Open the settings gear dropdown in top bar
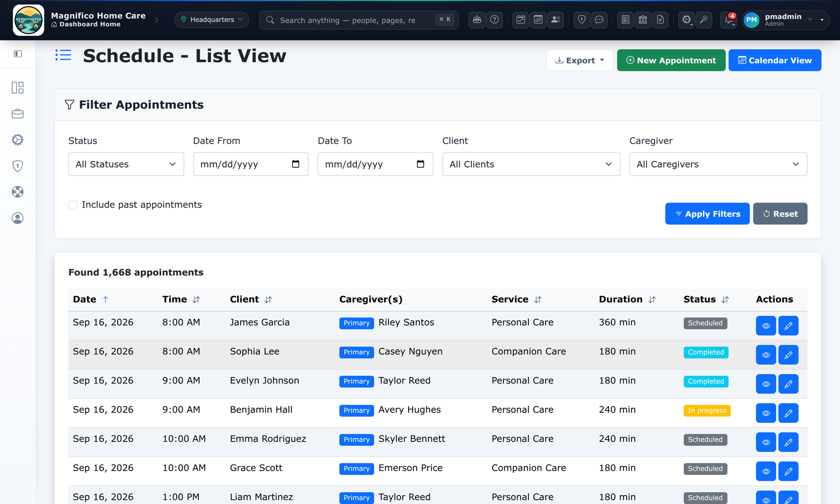This screenshot has width=840, height=504. [x=687, y=20]
